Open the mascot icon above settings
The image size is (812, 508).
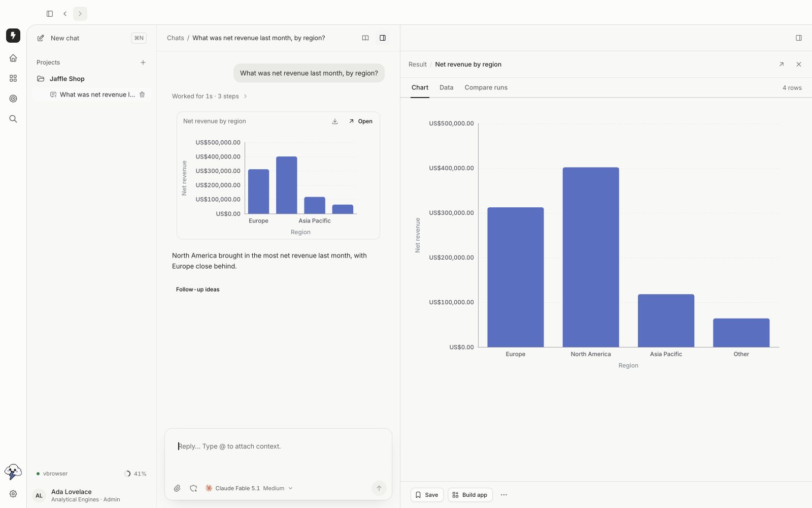pos(13,472)
